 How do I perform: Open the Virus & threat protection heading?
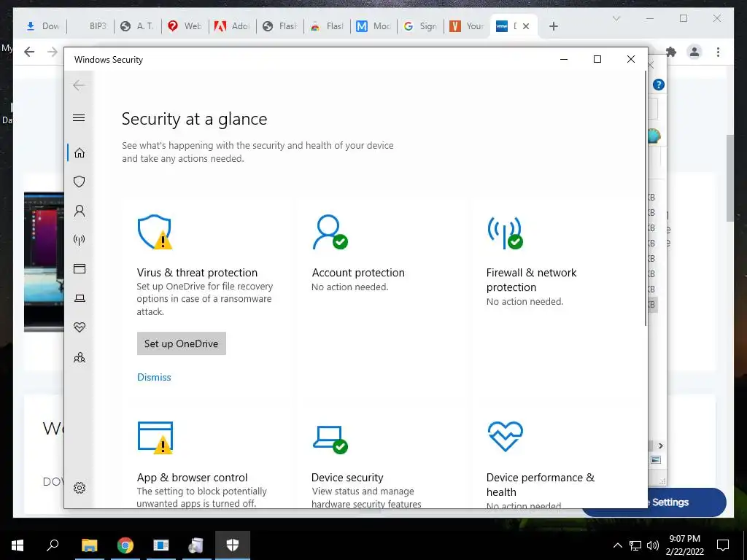click(x=197, y=273)
